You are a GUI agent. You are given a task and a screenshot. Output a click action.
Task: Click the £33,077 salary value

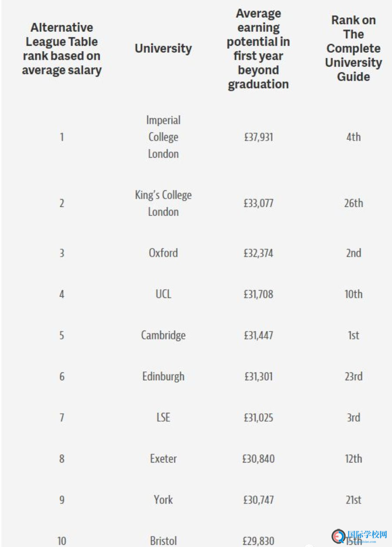click(x=258, y=203)
